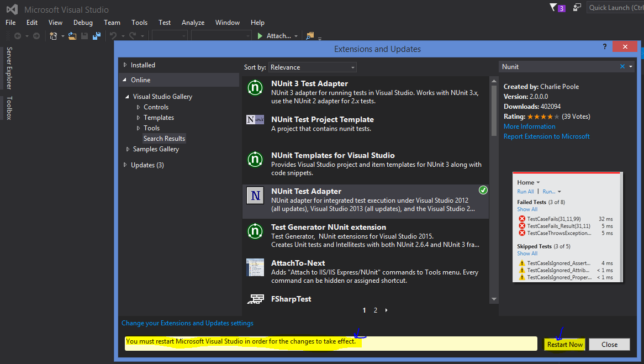The image size is (644, 364).
Task: Click the Redo toolbar icon
Action: click(x=131, y=35)
